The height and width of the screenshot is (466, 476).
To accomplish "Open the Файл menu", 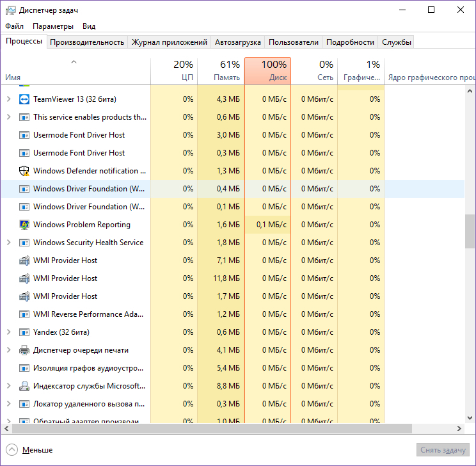I will [14, 26].
